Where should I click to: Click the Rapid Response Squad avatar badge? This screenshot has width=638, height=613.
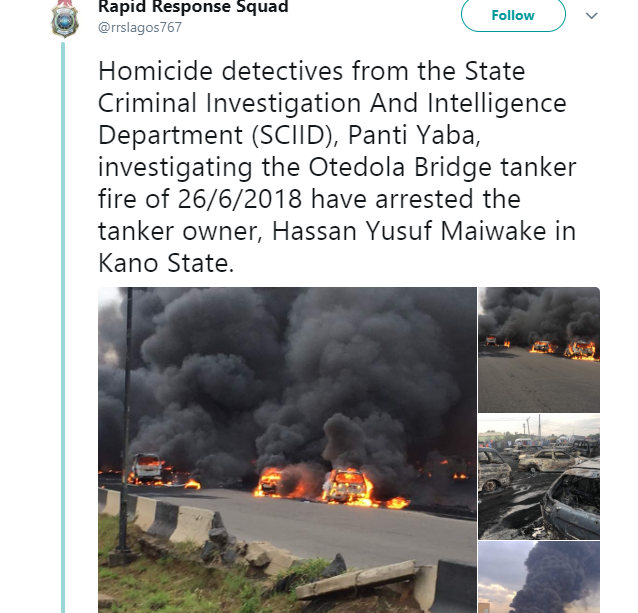point(65,18)
